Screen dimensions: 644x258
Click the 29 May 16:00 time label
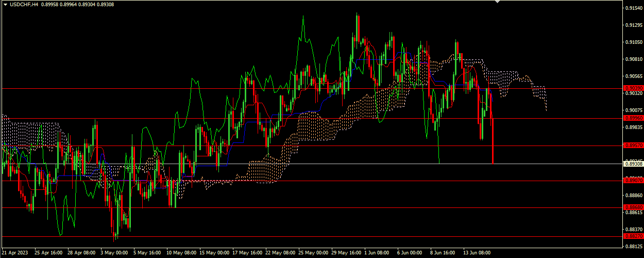[346, 253]
